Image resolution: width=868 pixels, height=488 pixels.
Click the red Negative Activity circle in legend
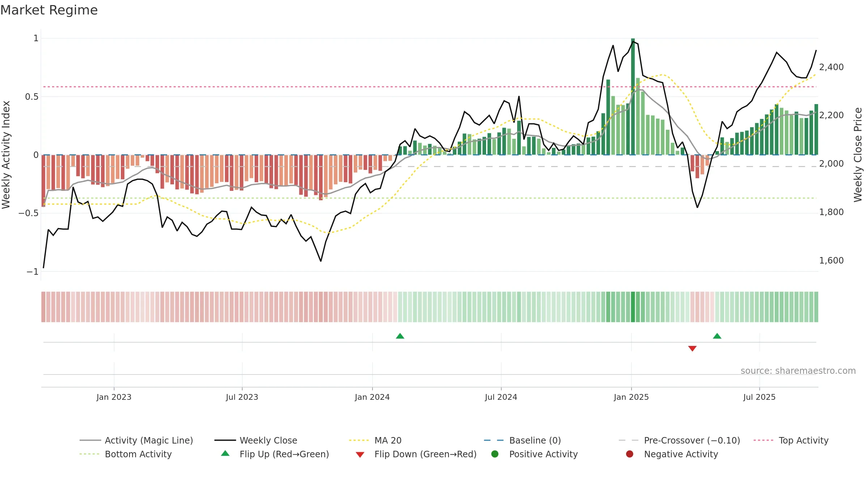630,454
